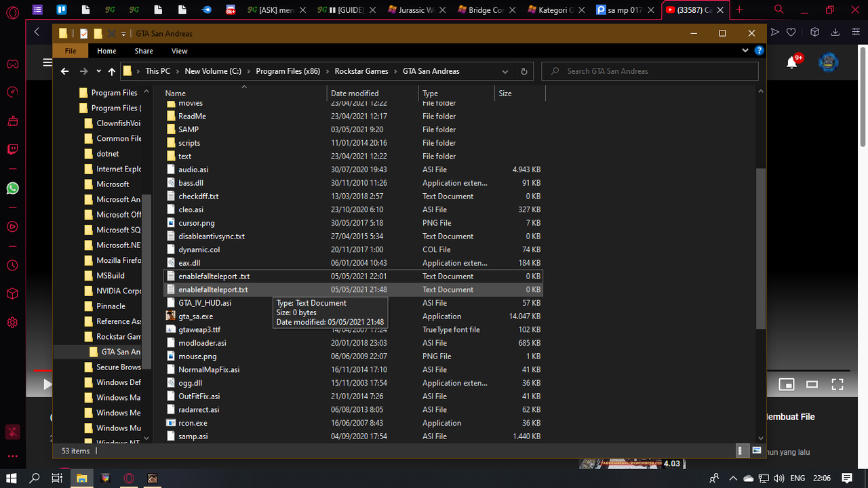Switch to the View ribbon tab

180,51
